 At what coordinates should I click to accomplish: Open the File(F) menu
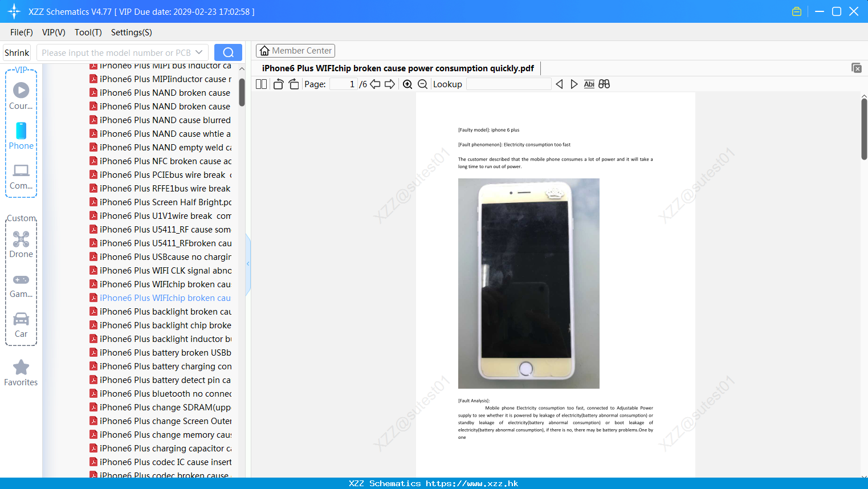pos(22,32)
